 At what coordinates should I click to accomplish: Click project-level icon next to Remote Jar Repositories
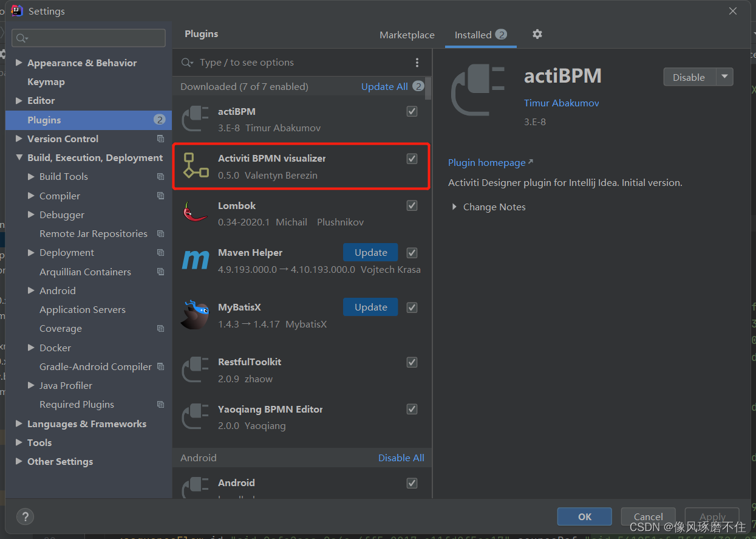[160, 233]
